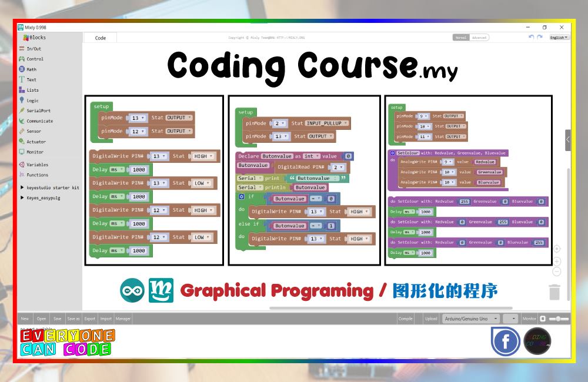The width and height of the screenshot is (588, 382).
Task: Click the undo arrow icon
Action: click(x=531, y=37)
